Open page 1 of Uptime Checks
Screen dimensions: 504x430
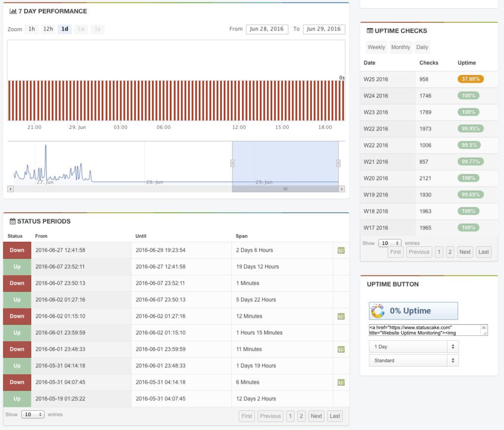439,252
